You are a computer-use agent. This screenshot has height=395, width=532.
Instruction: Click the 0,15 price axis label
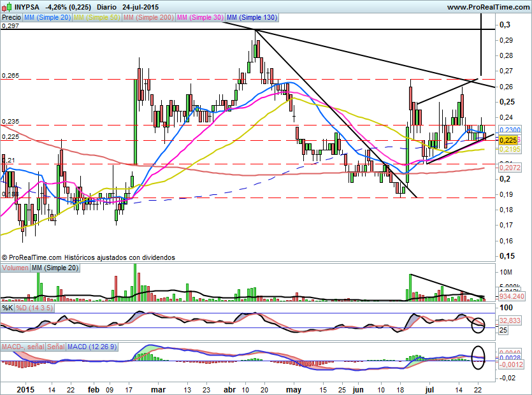pyautogui.click(x=507, y=256)
